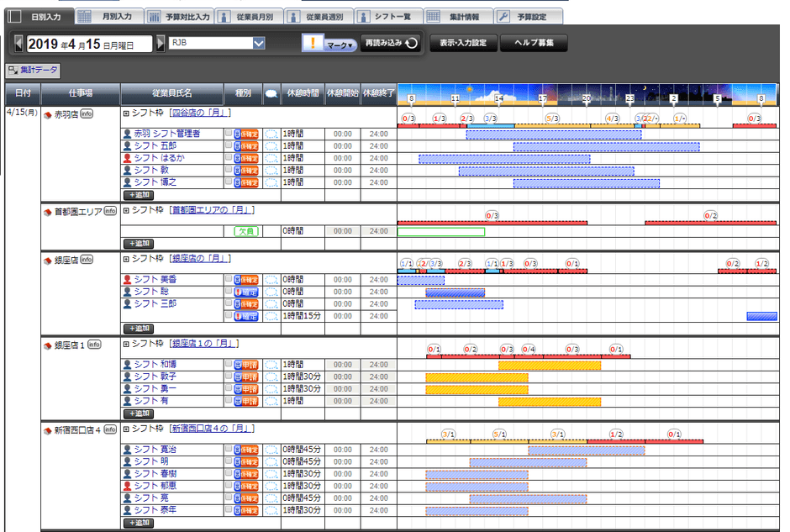
Task: Click the comment bubble for シフト 五郎
Action: [271, 145]
